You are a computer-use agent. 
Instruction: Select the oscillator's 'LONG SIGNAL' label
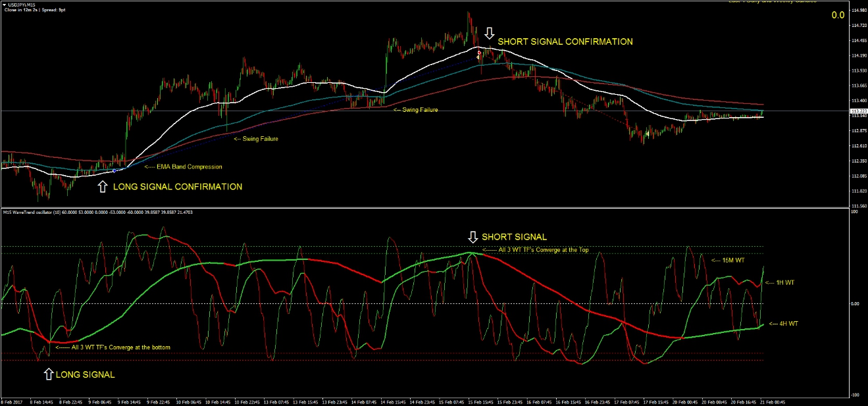click(86, 374)
